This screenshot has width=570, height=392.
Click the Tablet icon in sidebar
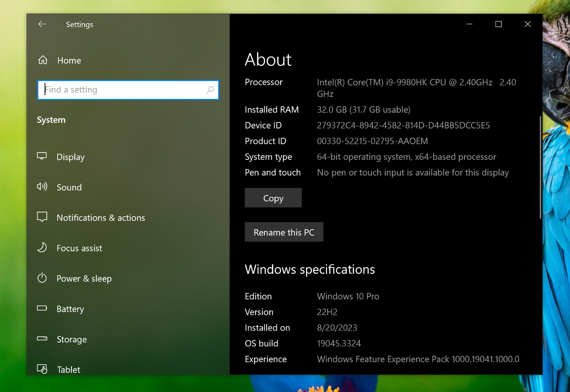tap(42, 369)
